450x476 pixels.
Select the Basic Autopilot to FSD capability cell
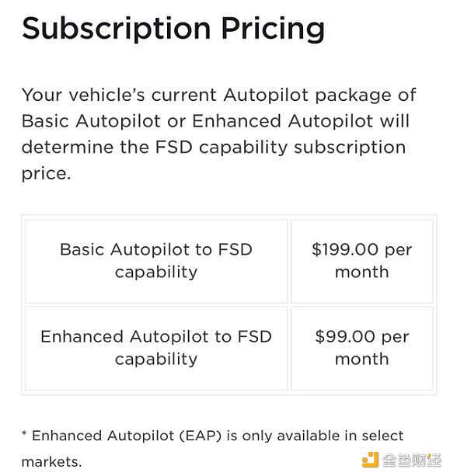(156, 261)
